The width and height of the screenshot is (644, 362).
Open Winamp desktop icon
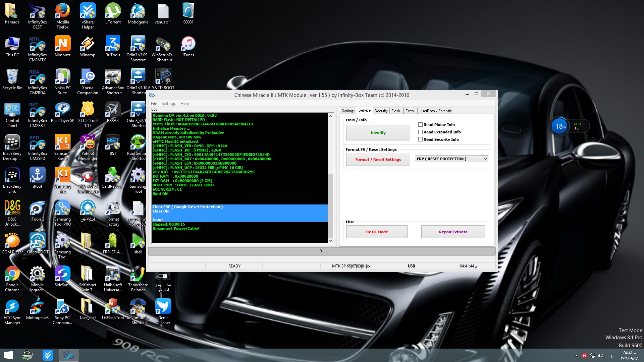tap(88, 46)
